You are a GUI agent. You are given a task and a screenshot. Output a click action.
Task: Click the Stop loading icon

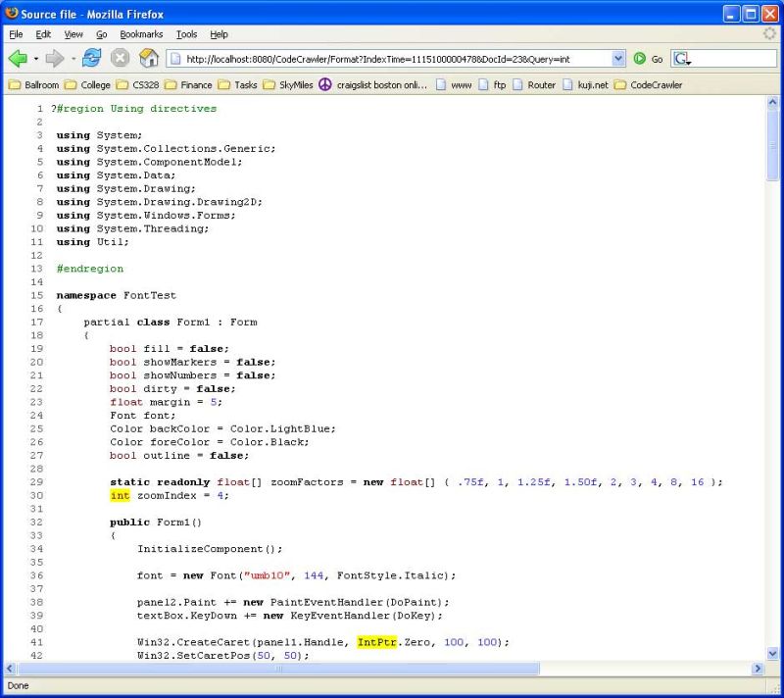[x=120, y=58]
